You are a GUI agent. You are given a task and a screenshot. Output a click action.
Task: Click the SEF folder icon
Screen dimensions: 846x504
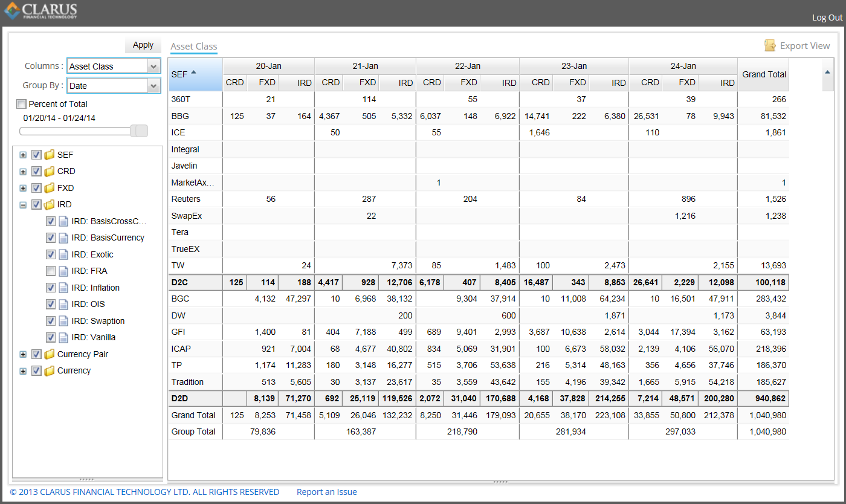click(50, 155)
